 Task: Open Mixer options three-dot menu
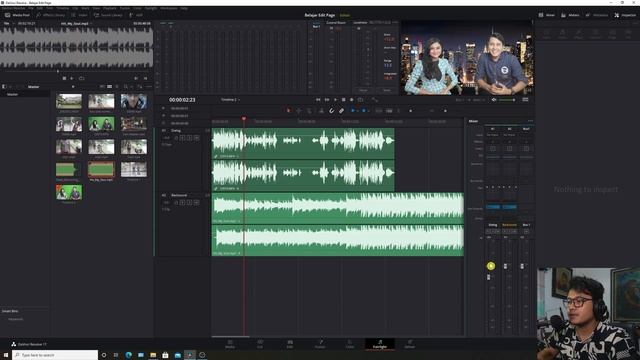pyautogui.click(x=530, y=121)
